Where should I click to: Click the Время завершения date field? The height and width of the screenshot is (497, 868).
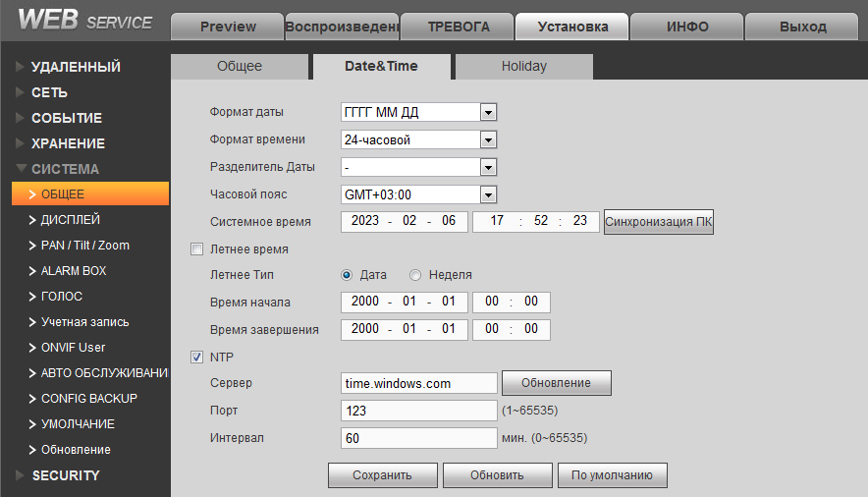click(x=405, y=329)
